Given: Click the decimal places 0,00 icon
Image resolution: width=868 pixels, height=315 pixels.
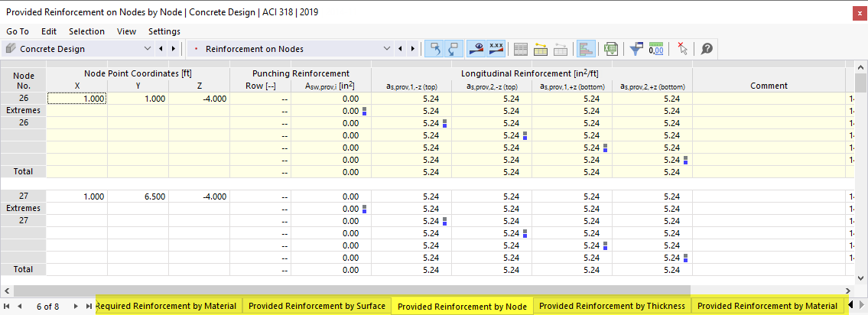Looking at the screenshot, I should [x=656, y=48].
